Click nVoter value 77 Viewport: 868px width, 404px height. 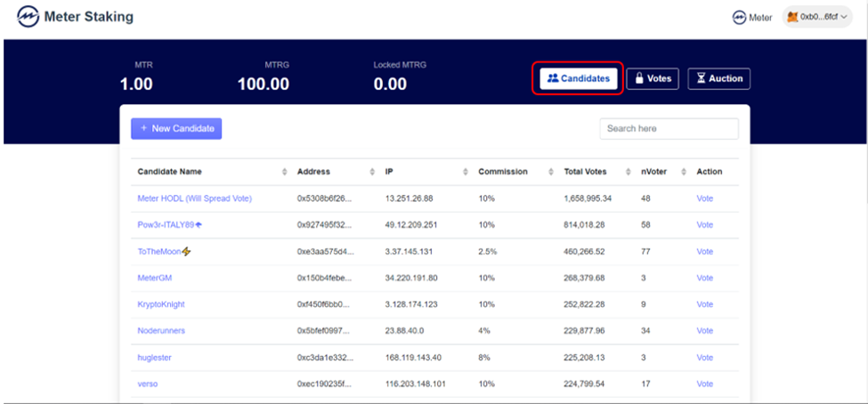(646, 251)
